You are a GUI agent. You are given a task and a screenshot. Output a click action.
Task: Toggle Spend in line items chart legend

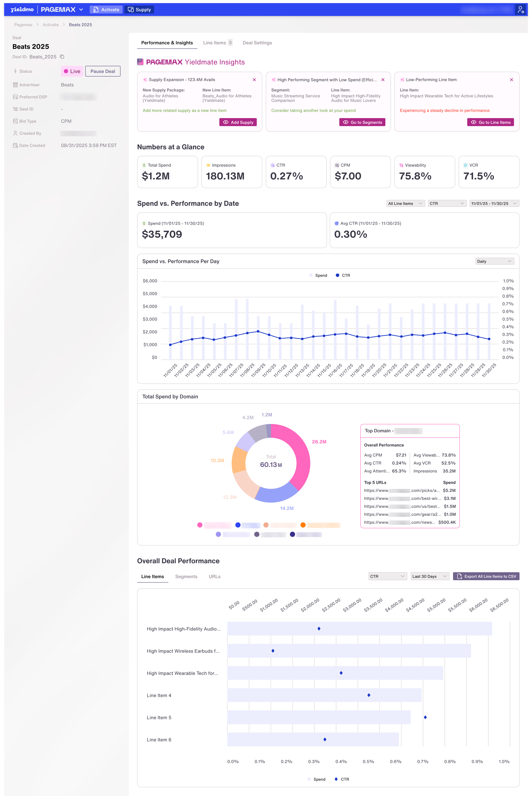pos(316,779)
